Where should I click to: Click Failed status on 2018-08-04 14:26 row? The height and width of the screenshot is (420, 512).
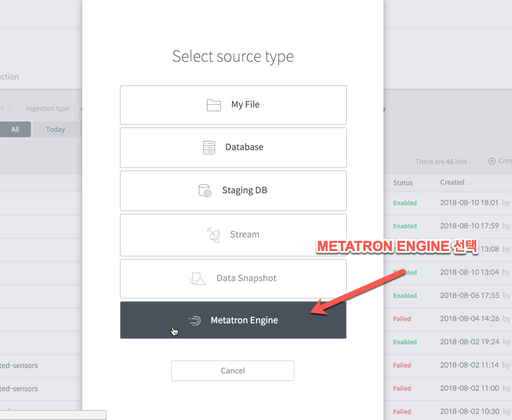(x=402, y=319)
